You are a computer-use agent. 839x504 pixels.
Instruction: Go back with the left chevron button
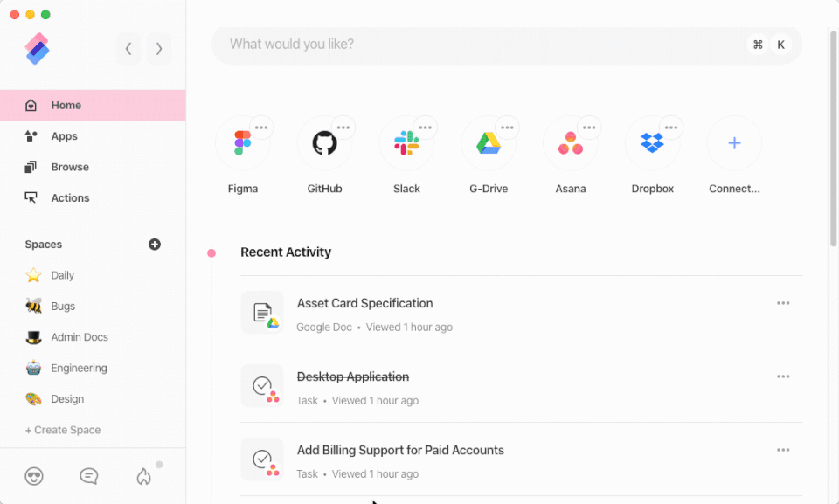pos(128,49)
